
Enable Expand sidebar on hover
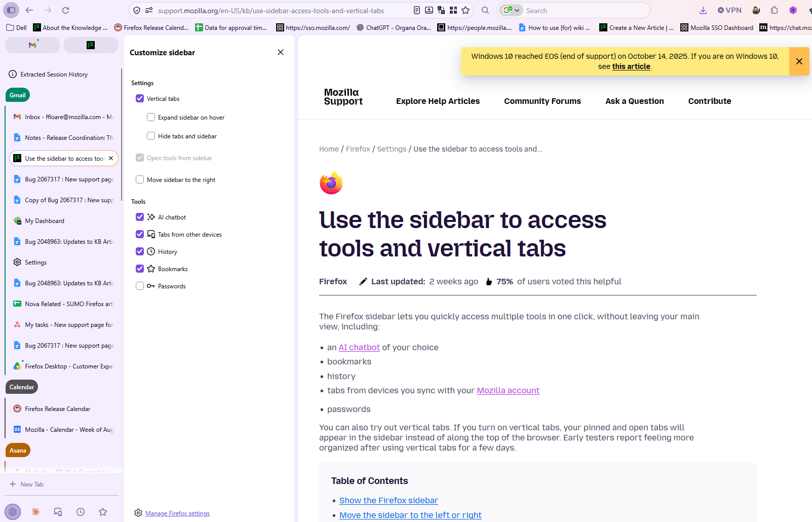coord(151,117)
